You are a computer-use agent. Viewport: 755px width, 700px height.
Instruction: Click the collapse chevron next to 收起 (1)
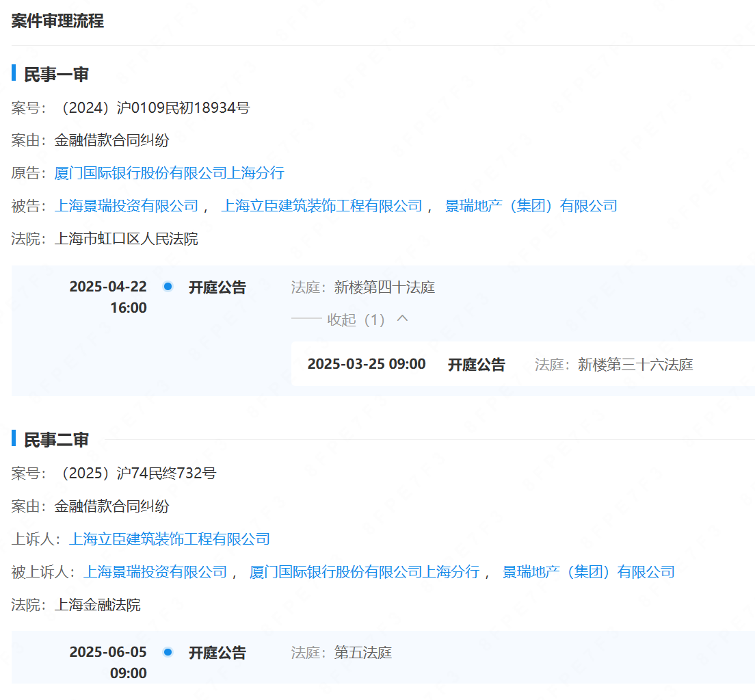click(403, 318)
